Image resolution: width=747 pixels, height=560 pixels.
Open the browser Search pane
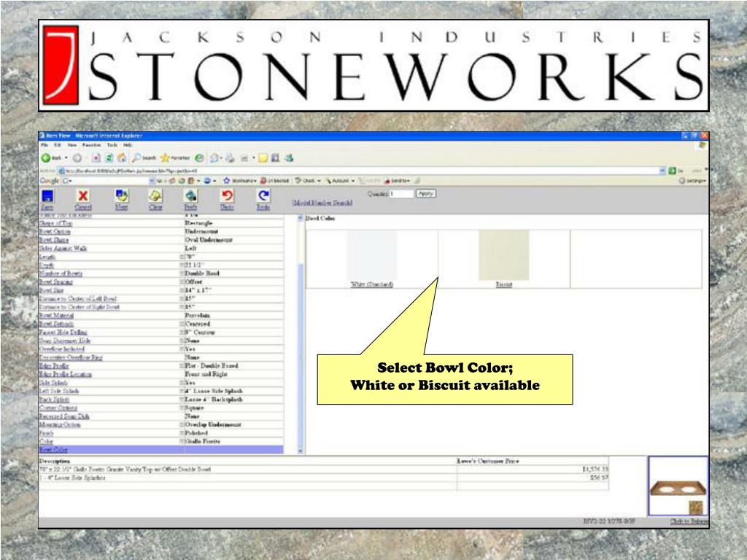click(x=144, y=157)
